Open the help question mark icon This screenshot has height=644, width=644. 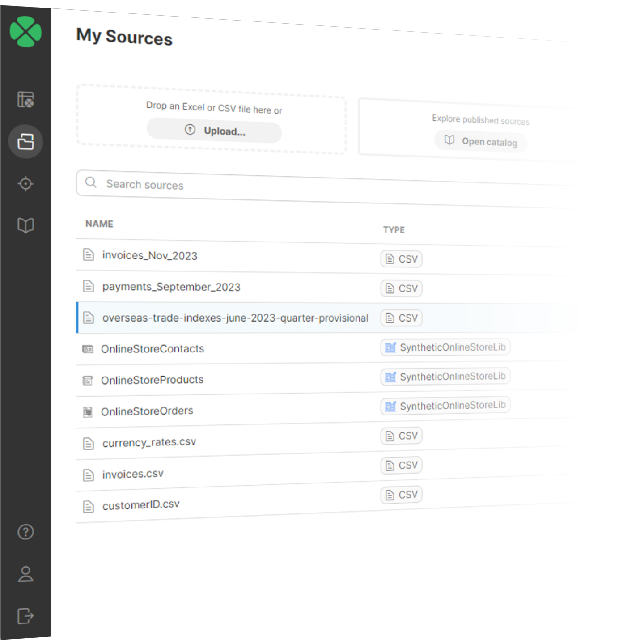tap(25, 532)
